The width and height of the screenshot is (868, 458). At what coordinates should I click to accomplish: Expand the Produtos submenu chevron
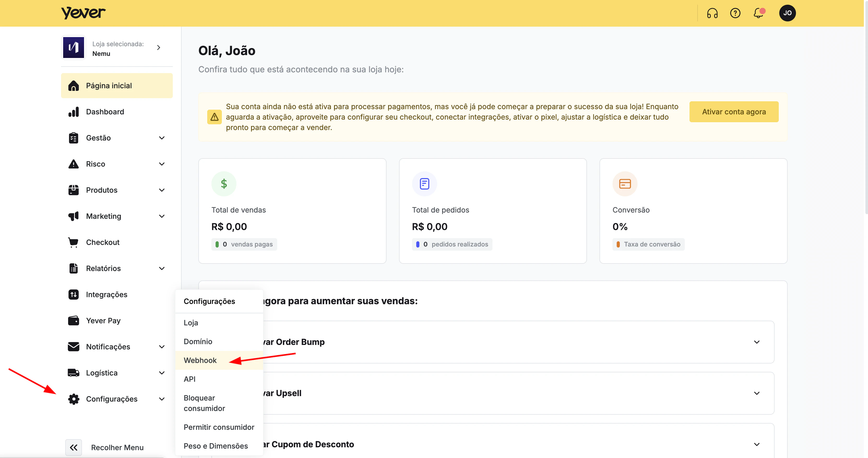coord(162,190)
